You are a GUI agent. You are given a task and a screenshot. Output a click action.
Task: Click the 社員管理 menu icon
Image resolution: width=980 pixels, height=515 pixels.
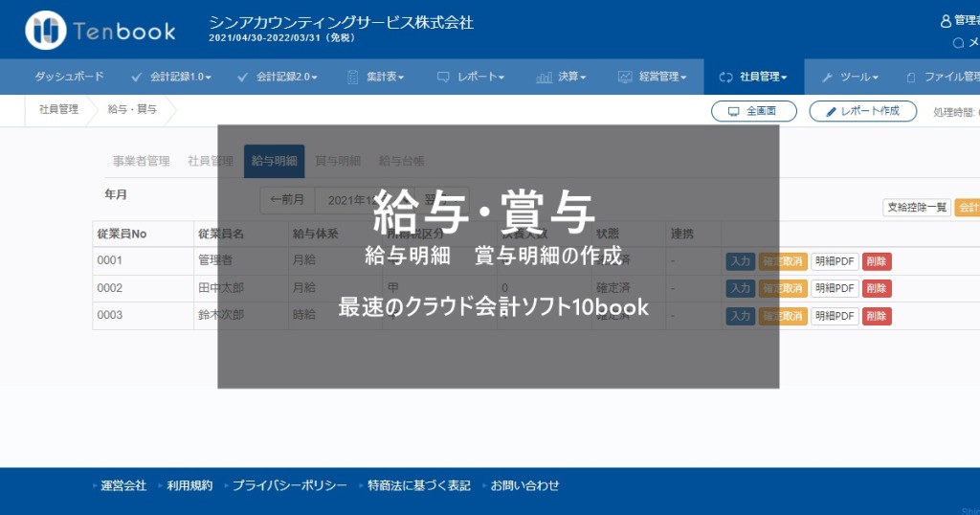725,77
